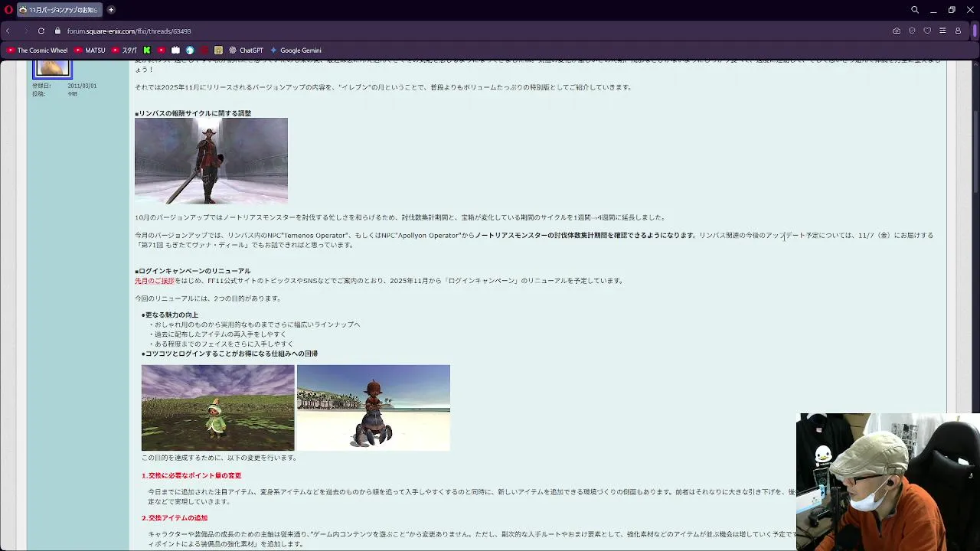
Task: Open the dark red round bookmark icon
Action: point(204,51)
